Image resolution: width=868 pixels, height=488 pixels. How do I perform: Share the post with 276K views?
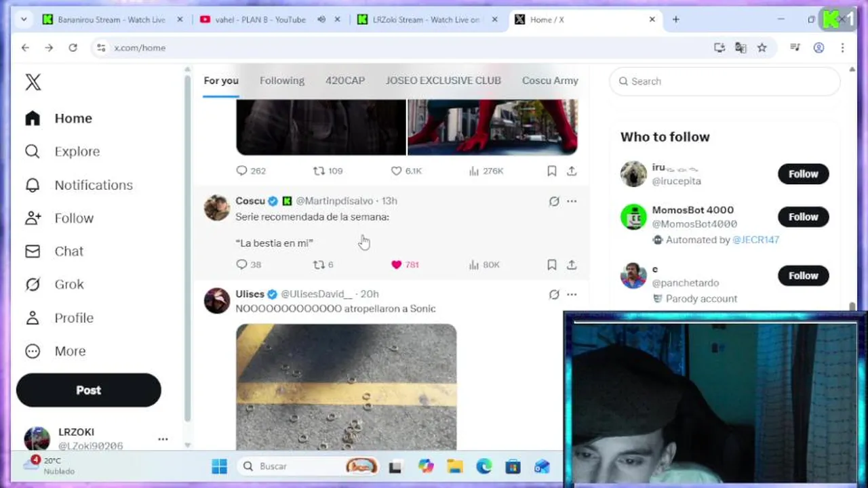coord(572,171)
